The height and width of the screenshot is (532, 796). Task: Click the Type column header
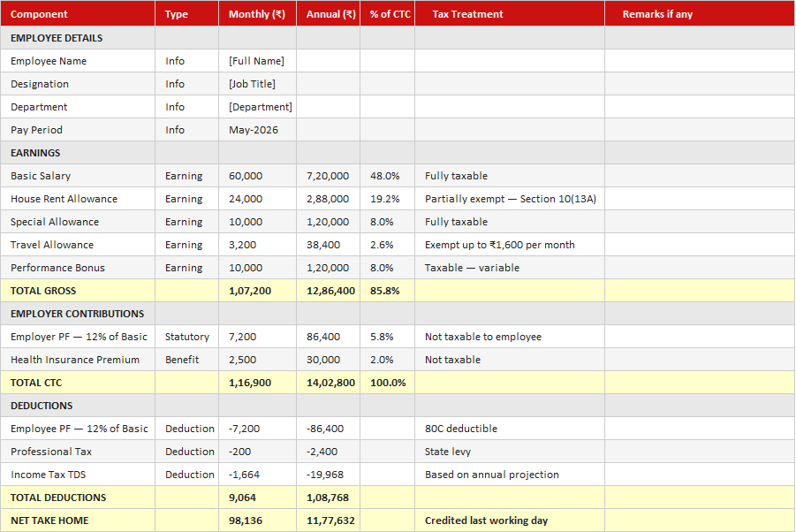coord(186,14)
